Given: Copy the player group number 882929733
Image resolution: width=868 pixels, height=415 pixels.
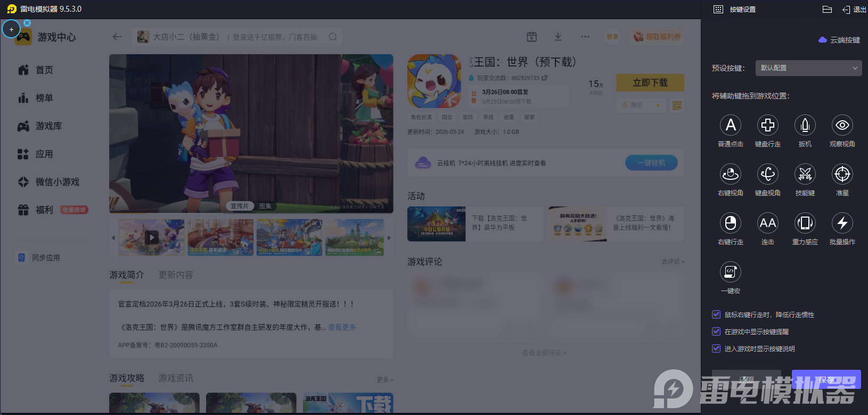Looking at the screenshot, I should 545,78.
